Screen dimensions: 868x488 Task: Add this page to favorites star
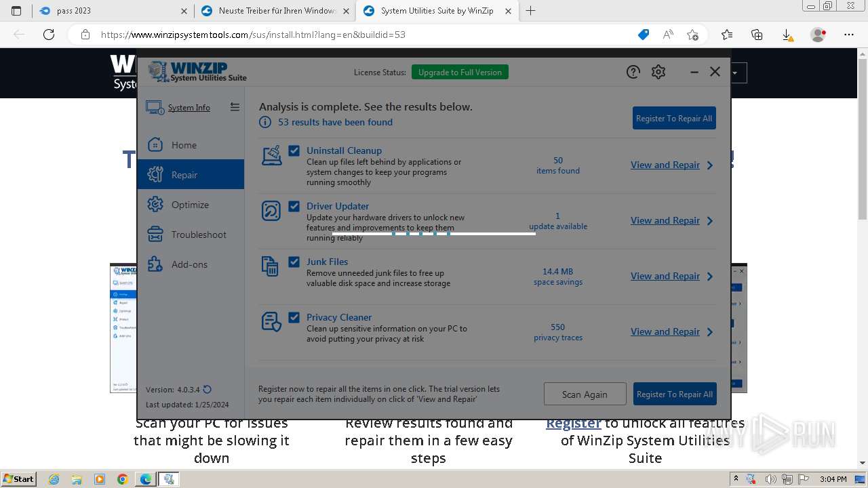point(692,35)
